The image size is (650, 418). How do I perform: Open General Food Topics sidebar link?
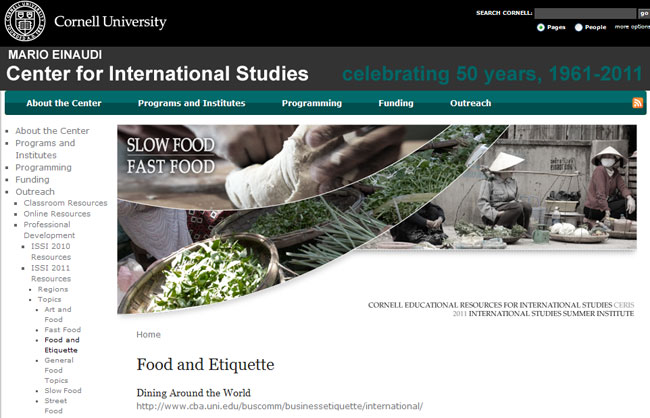pyautogui.click(x=59, y=370)
